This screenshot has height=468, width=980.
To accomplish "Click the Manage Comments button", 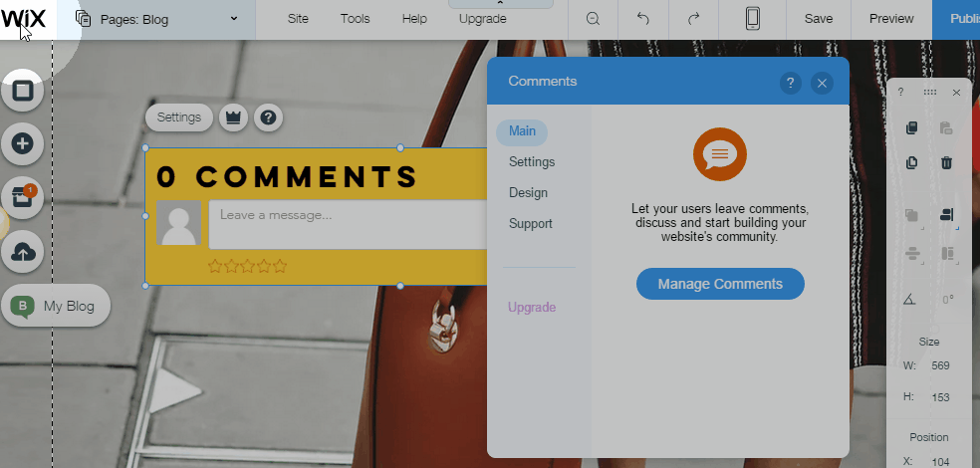I will point(720,284).
